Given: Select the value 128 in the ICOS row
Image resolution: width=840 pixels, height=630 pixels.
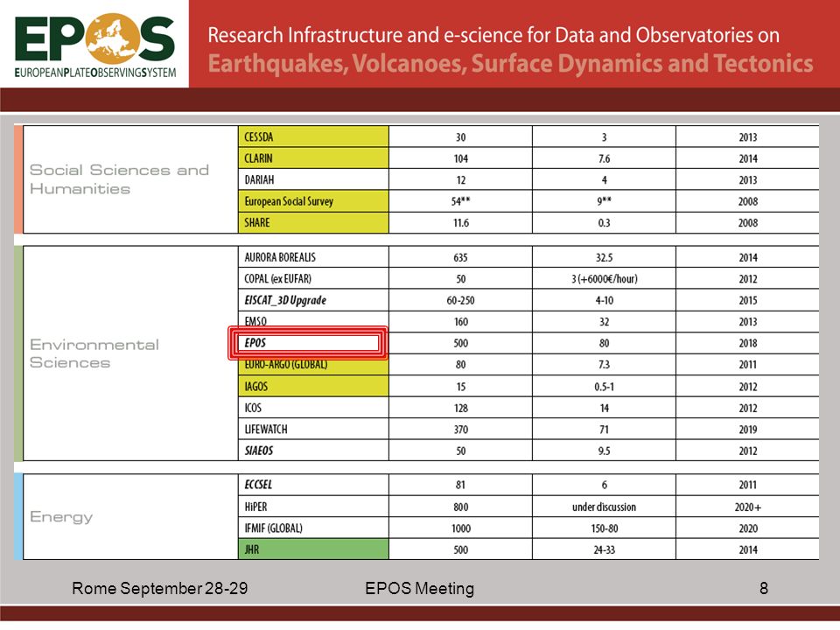Looking at the screenshot, I should (x=461, y=409).
